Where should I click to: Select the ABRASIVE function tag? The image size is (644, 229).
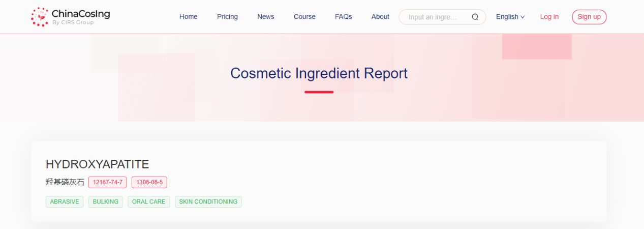pyautogui.click(x=65, y=202)
